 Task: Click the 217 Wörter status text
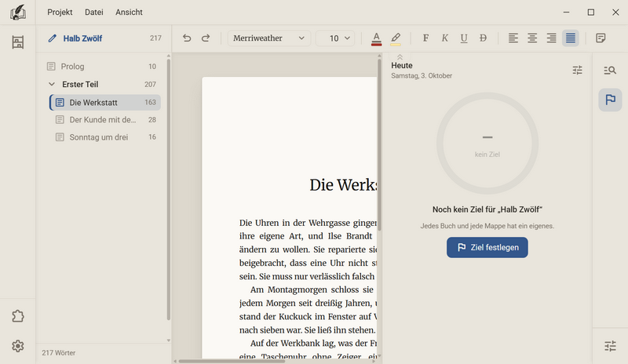pos(58,353)
